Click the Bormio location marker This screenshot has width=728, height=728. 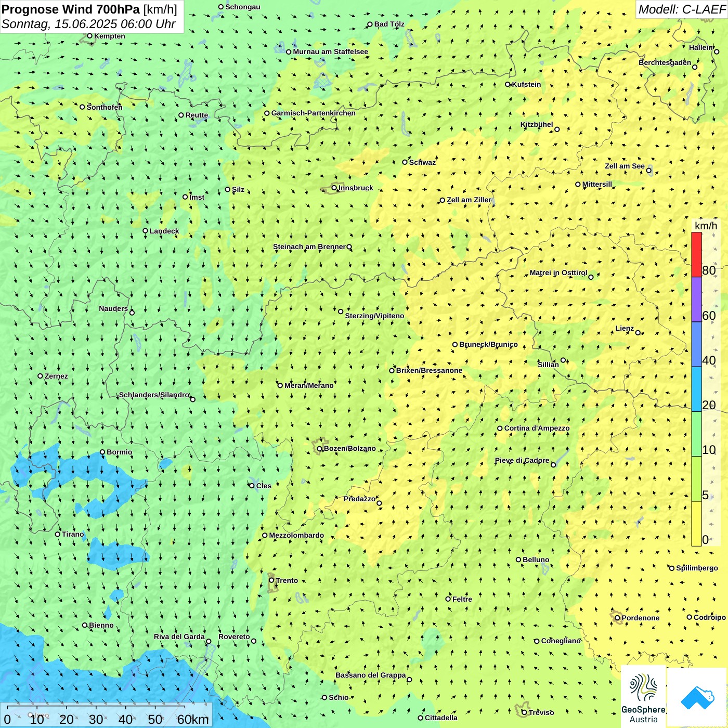pyautogui.click(x=102, y=452)
